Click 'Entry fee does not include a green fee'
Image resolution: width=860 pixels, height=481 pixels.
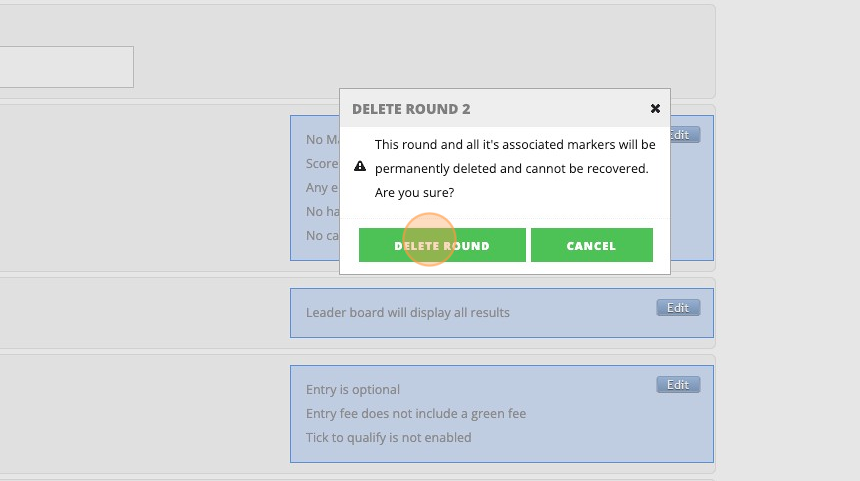pyautogui.click(x=415, y=414)
